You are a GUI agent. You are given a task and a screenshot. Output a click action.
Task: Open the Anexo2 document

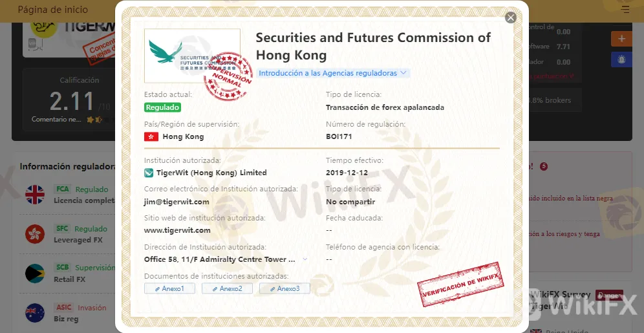[x=227, y=288]
